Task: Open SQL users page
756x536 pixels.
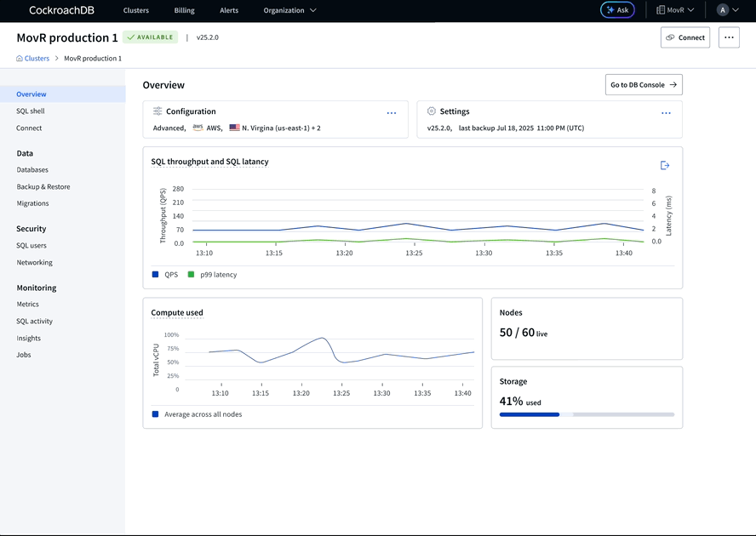Action: click(x=31, y=245)
